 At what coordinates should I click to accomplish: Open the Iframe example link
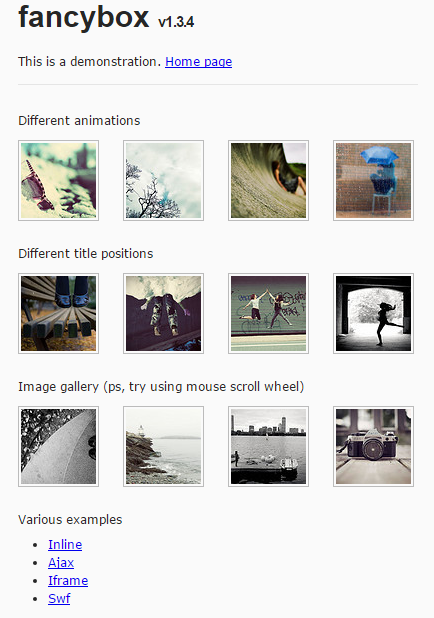tap(68, 581)
